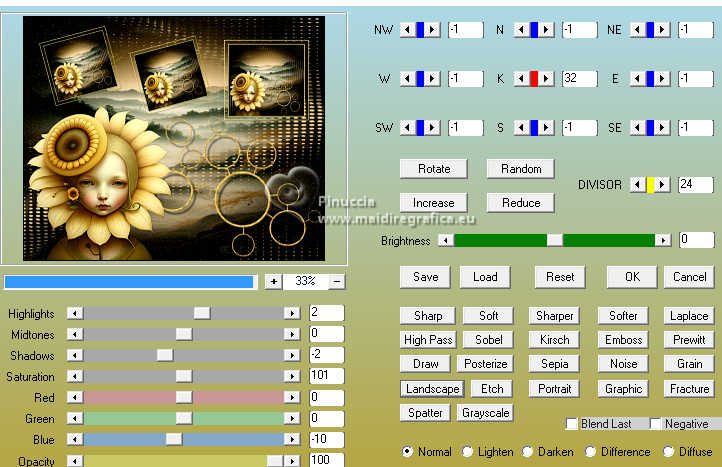Confirm with the OK button
The height and width of the screenshot is (467, 722).
(x=632, y=277)
